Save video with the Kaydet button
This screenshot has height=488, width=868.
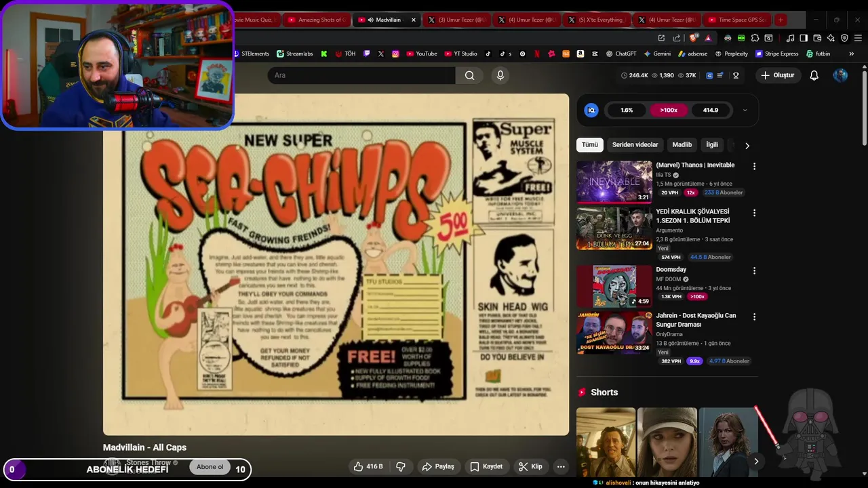(487, 466)
